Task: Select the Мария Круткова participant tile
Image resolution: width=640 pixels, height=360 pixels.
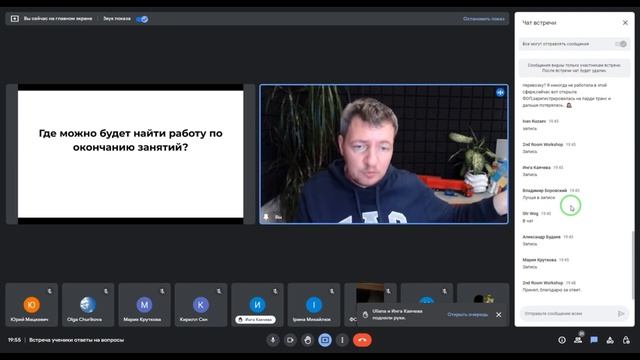Action: click(144, 305)
